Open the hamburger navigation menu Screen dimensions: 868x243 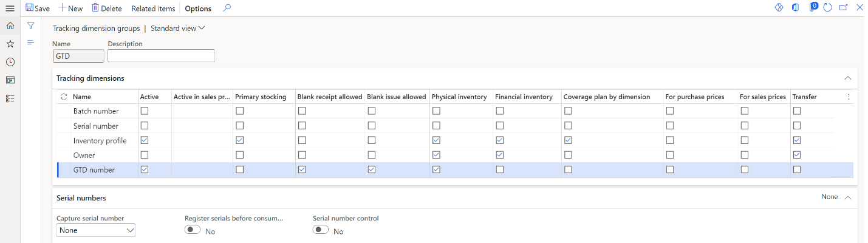pyautogui.click(x=10, y=8)
